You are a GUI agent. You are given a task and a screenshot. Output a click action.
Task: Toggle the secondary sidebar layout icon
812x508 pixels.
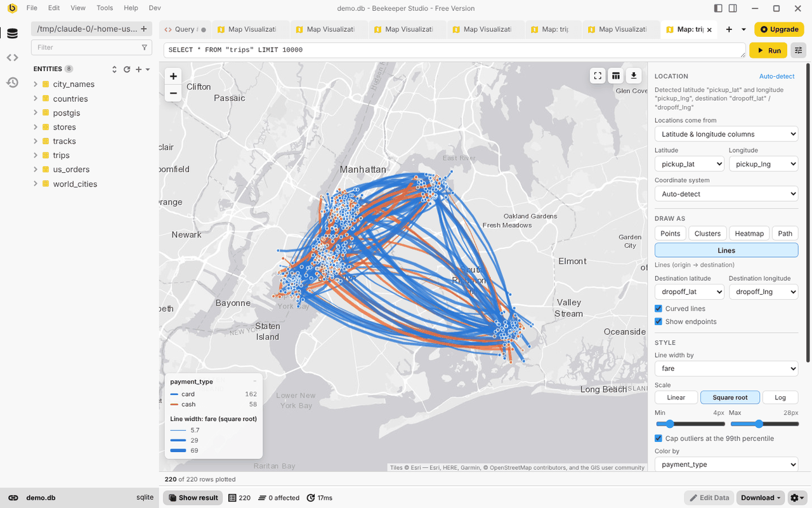(733, 8)
